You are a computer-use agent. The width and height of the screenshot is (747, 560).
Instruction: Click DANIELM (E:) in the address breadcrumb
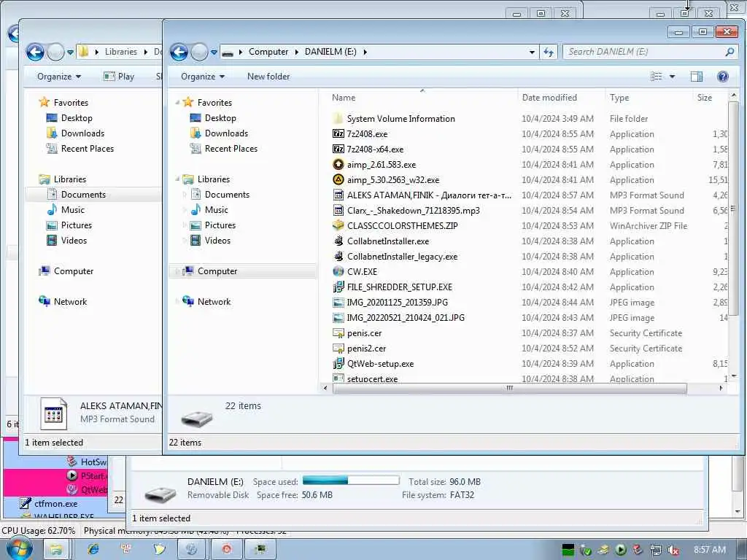coord(330,52)
